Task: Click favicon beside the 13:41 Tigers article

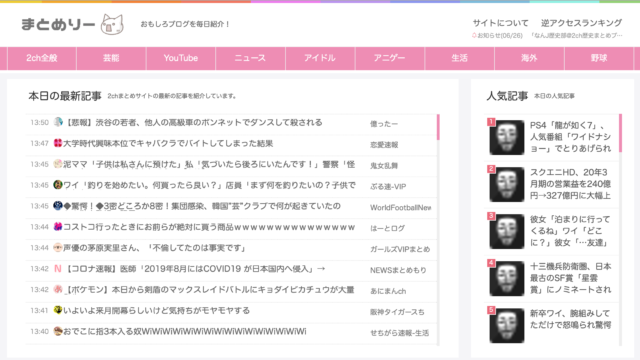Action: (58, 310)
